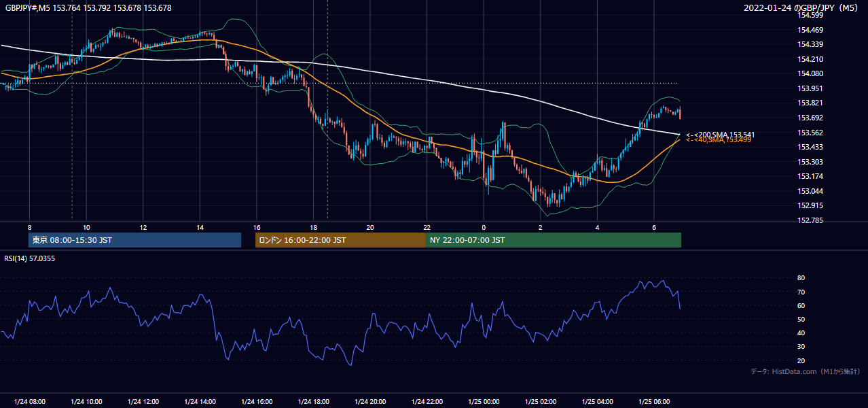
Task: Click the 1/24 20:00 bottom time label
Action: pyautogui.click(x=370, y=402)
